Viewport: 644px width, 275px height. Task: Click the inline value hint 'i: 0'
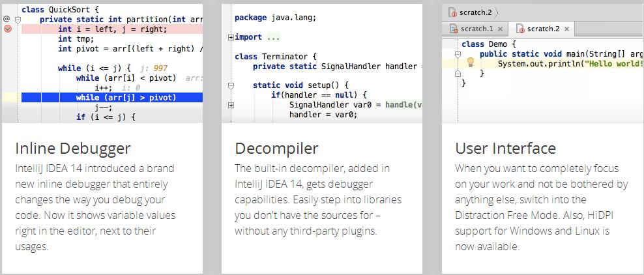131,88
